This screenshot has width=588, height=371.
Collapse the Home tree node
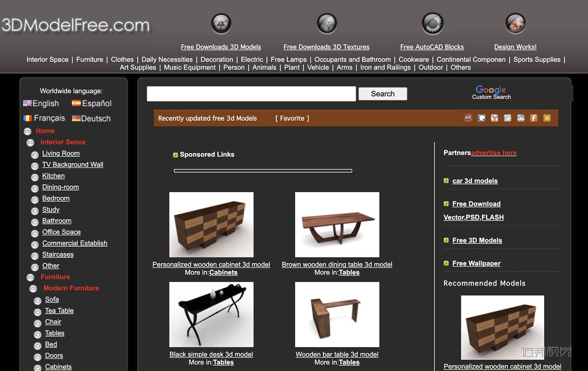pyautogui.click(x=27, y=131)
